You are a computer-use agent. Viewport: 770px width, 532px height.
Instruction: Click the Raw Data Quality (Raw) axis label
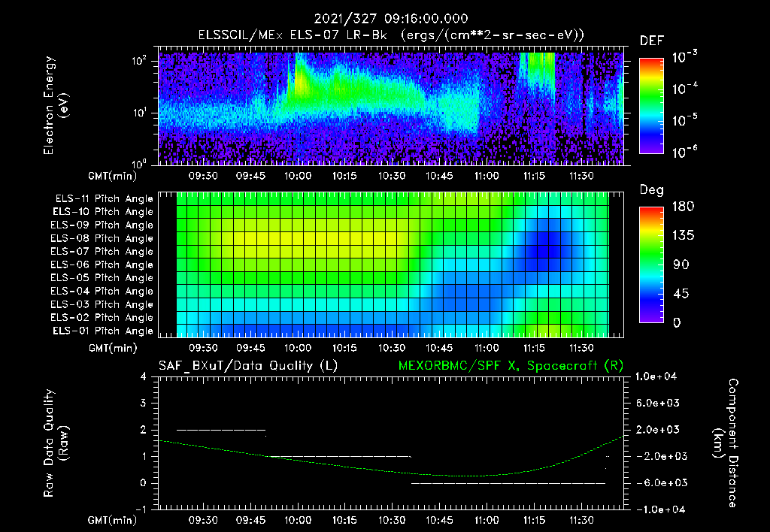click(56, 443)
